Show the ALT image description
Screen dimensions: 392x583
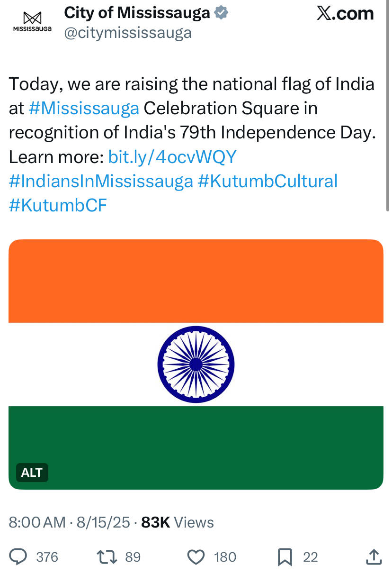(x=32, y=472)
